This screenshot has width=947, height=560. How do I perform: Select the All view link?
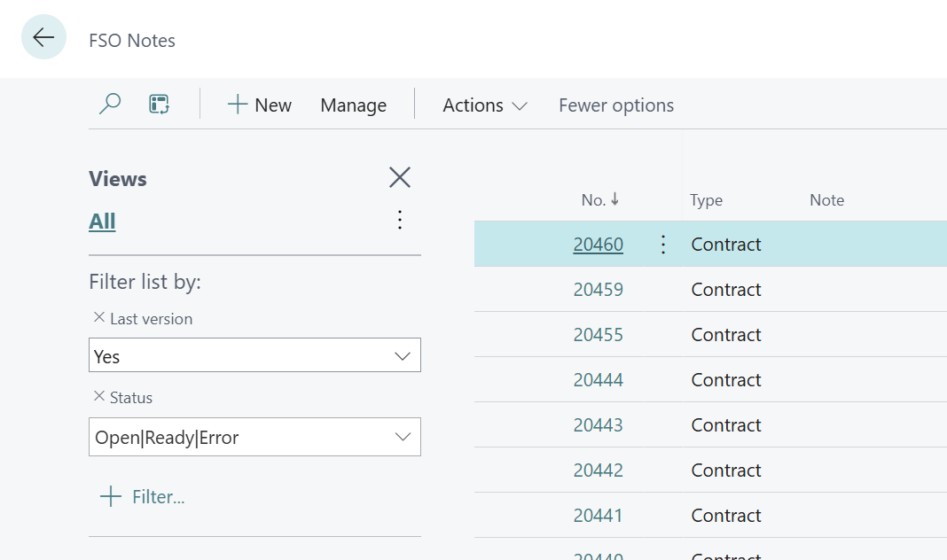click(x=102, y=222)
